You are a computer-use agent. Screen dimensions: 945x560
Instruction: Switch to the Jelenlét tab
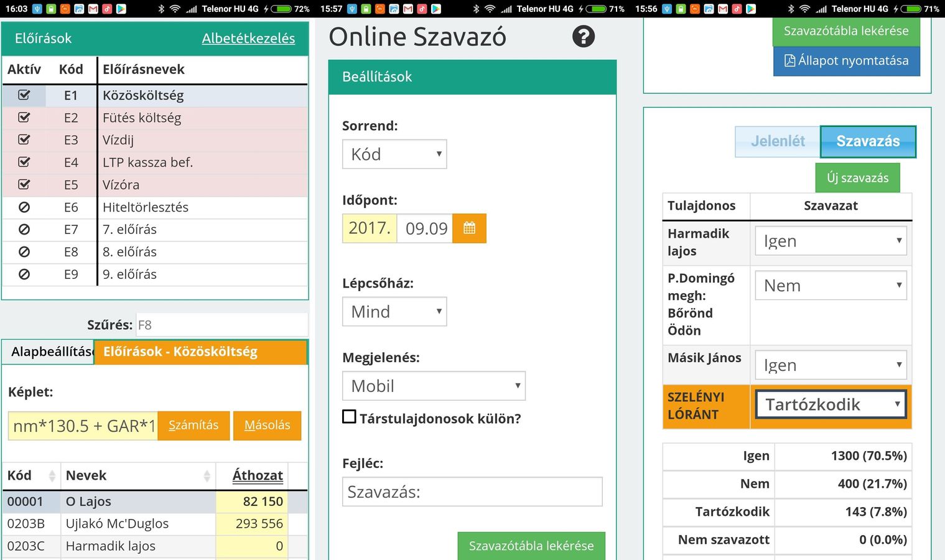point(778,141)
